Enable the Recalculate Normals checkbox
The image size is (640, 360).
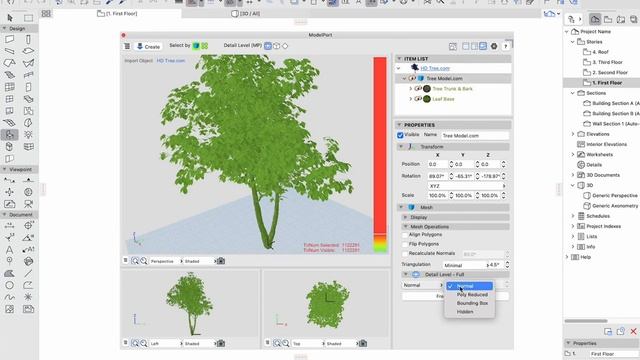405,253
